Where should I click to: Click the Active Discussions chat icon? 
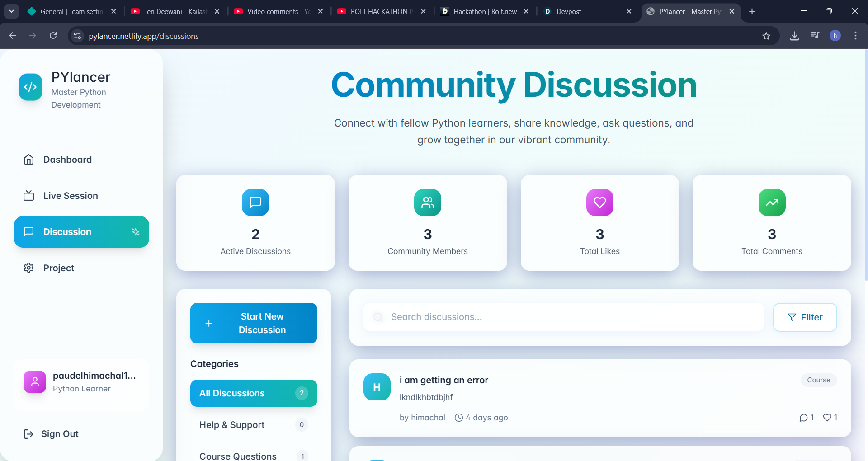coord(255,202)
